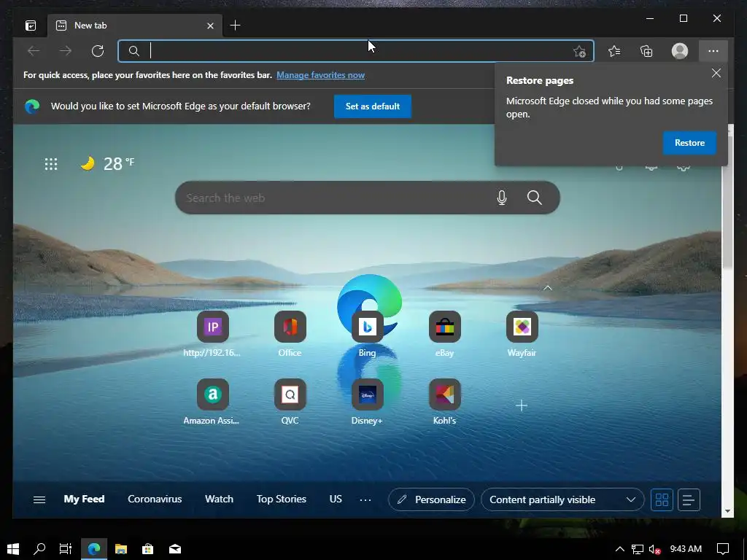Open File Explorer from taskbar
Image resolution: width=747 pixels, height=560 pixels.
click(121, 549)
